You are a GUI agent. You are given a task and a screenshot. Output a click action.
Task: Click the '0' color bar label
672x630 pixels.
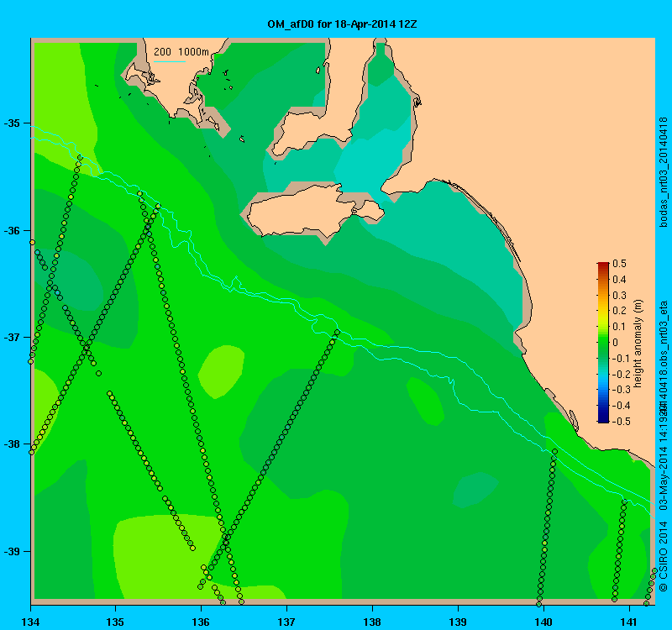pos(616,342)
